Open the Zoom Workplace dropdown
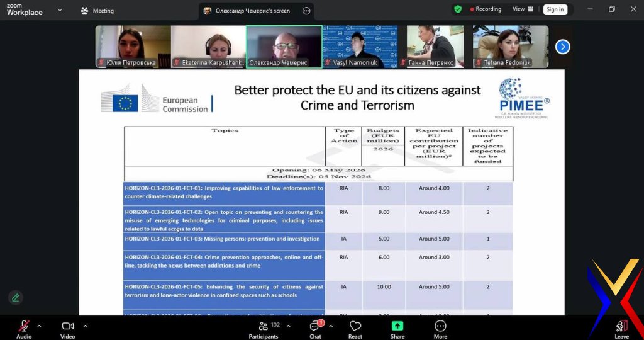This screenshot has height=340, width=644. 60,11
